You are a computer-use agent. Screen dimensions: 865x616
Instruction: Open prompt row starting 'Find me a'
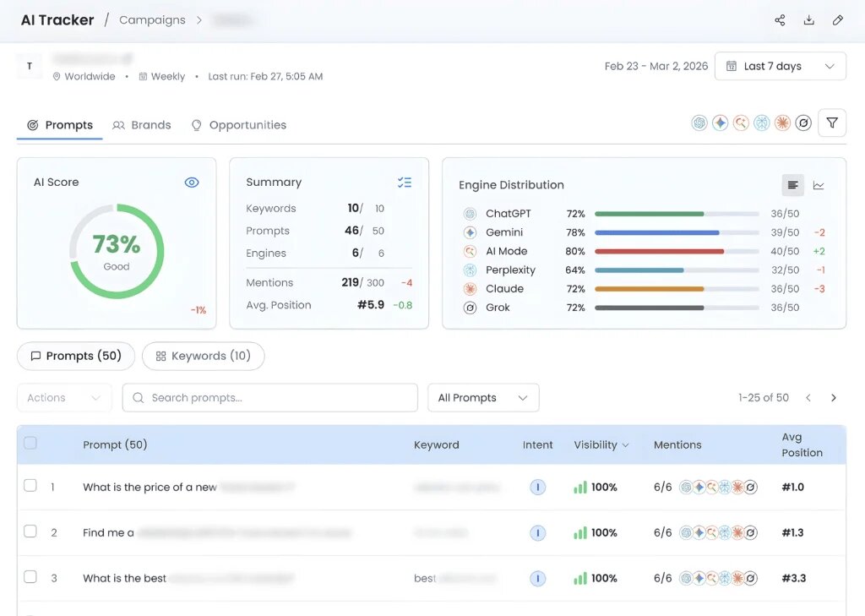click(x=108, y=533)
